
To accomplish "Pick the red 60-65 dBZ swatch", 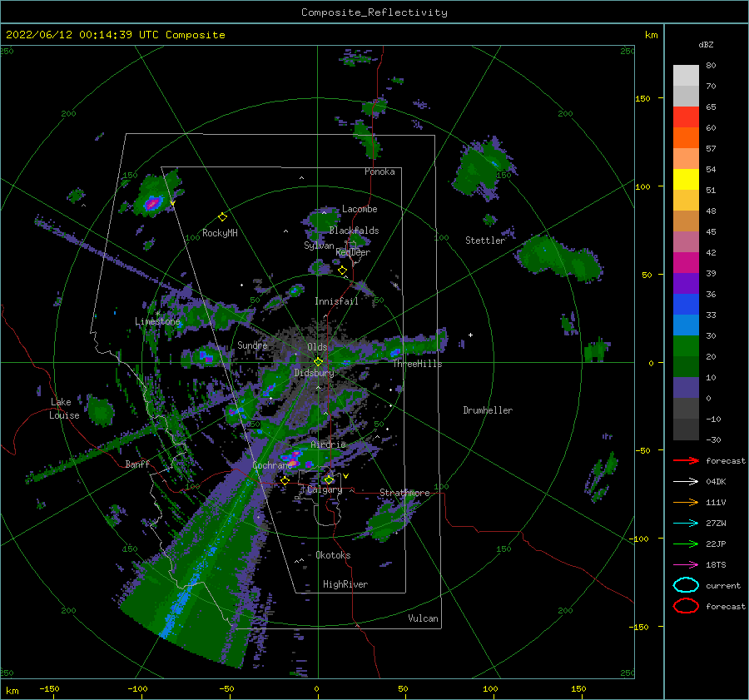I will [x=686, y=117].
